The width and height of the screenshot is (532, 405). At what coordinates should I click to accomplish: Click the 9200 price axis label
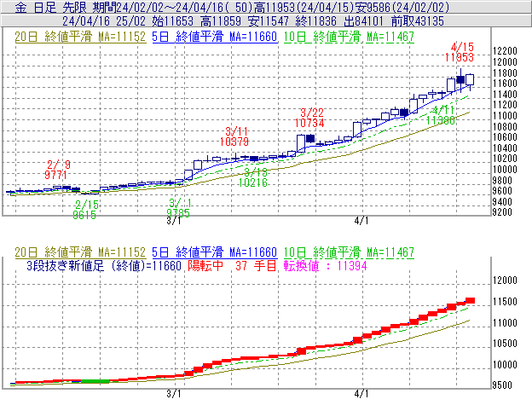502,212
